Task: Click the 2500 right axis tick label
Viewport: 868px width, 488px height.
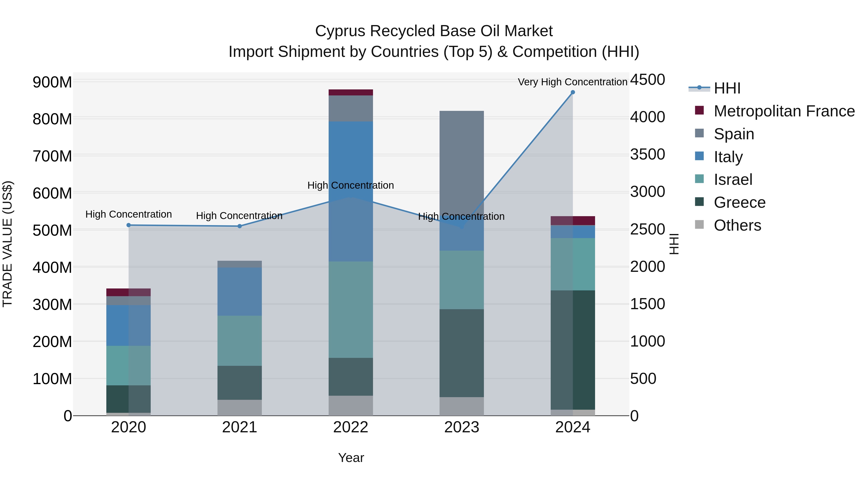Action: pyautogui.click(x=648, y=229)
